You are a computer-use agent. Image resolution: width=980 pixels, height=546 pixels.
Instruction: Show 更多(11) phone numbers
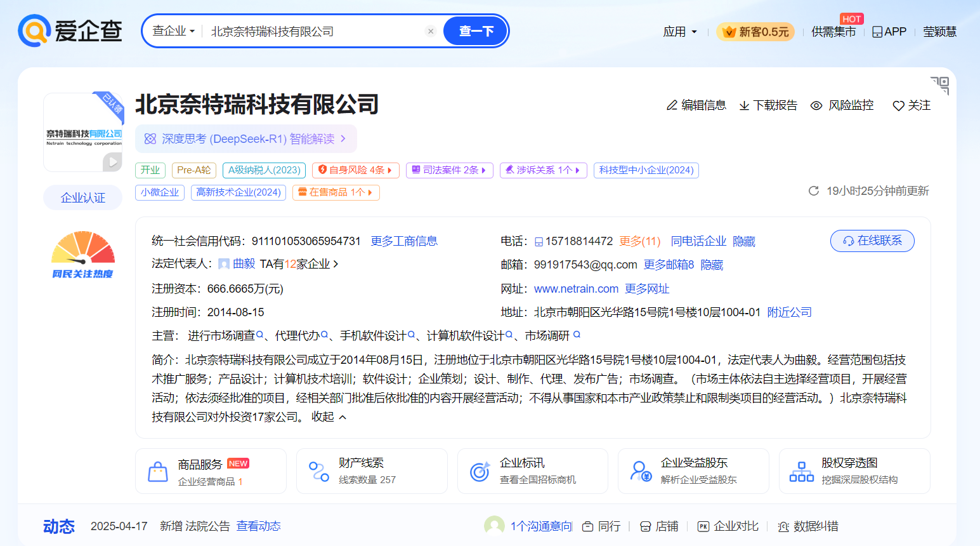640,241
